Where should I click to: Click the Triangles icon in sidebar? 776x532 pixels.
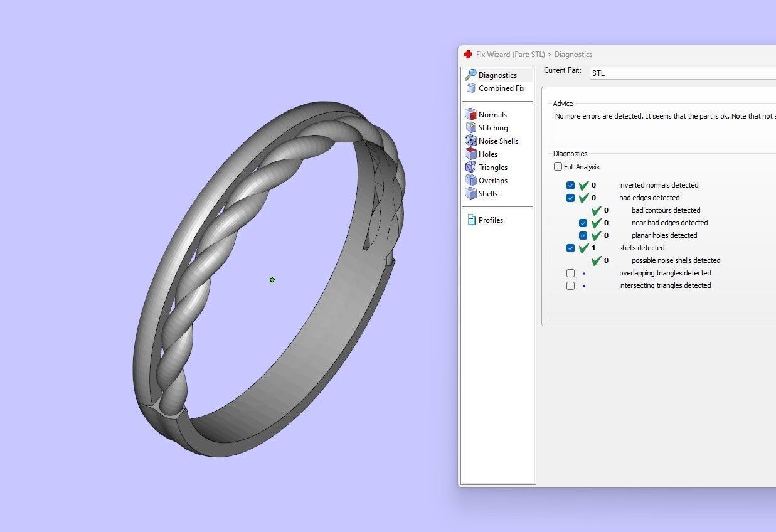pos(470,167)
